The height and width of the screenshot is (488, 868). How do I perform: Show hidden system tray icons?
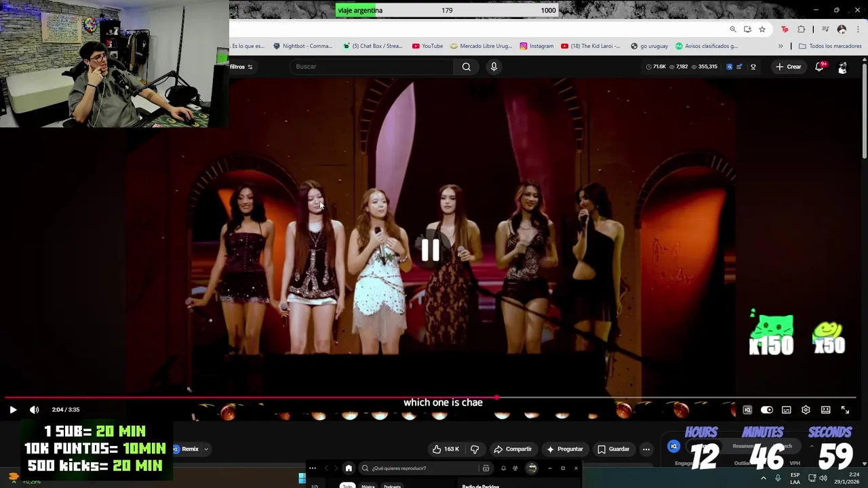(764, 478)
